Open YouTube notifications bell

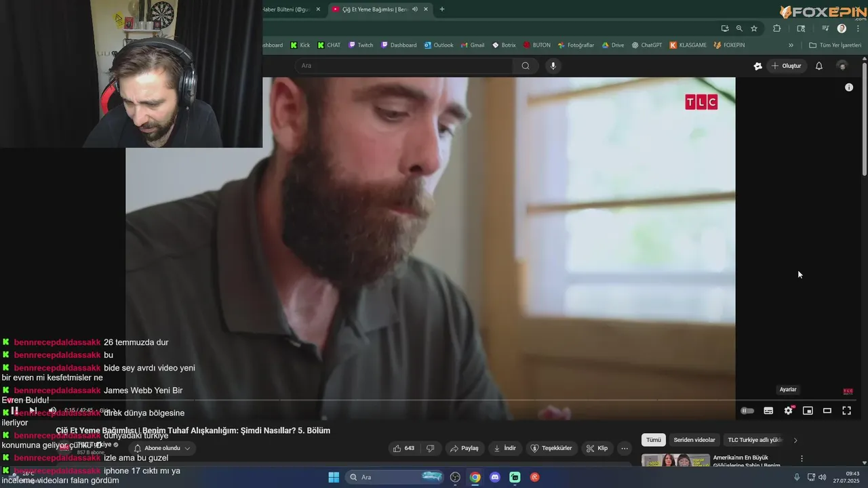pos(819,66)
